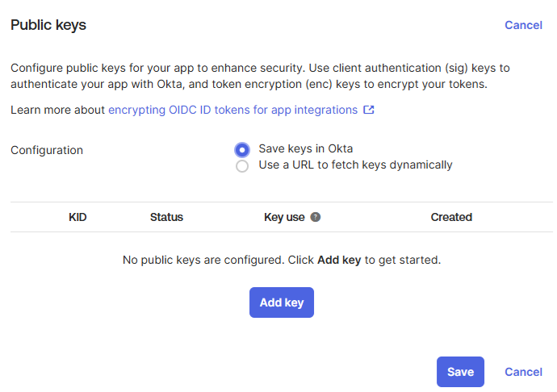Click the "Use a URL to fetch keys dynamically" label

coord(355,165)
